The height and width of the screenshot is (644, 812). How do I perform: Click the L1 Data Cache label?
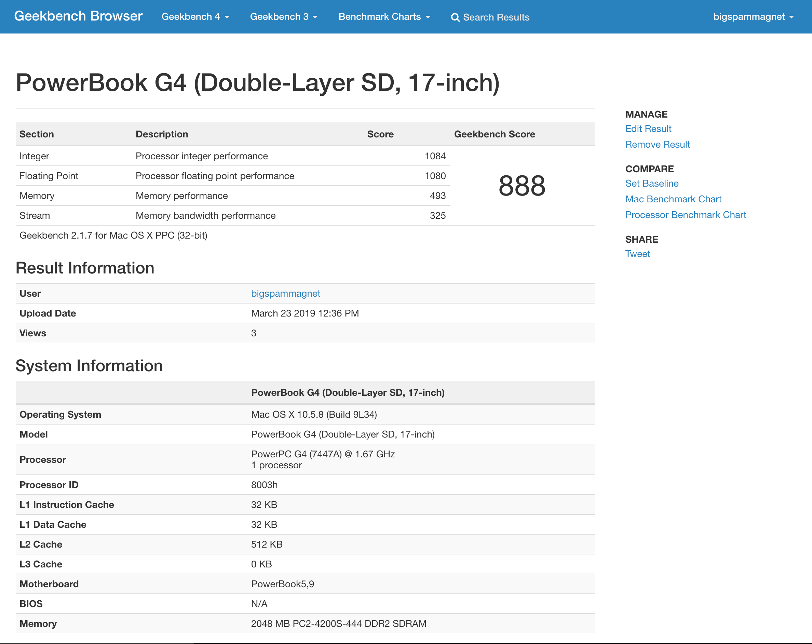(53, 525)
